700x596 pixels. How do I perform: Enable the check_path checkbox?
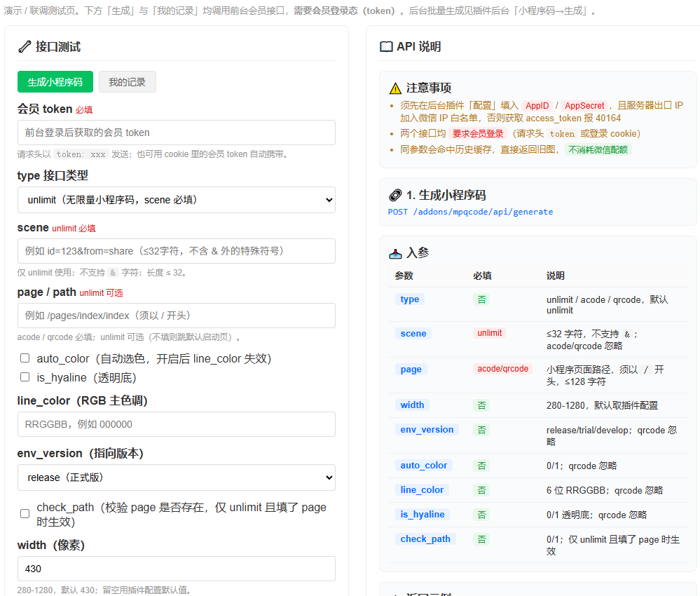(x=25, y=514)
